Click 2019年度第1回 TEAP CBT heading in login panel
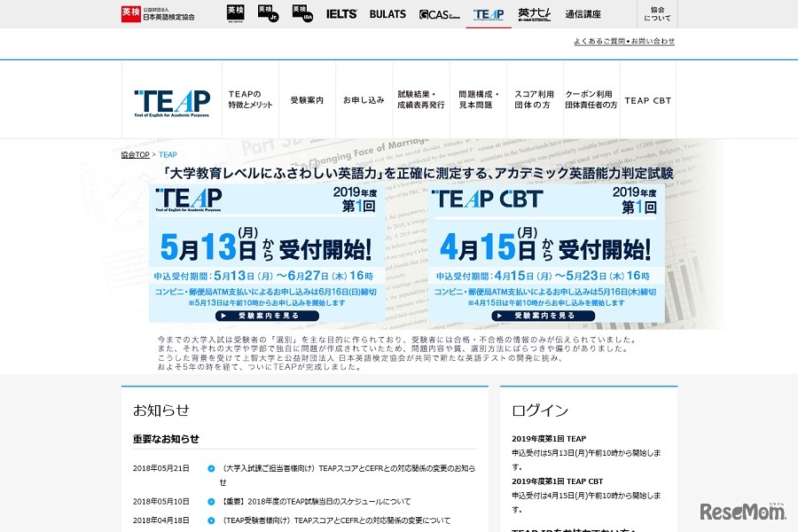Screen dimensions: 798x532 click(558, 481)
